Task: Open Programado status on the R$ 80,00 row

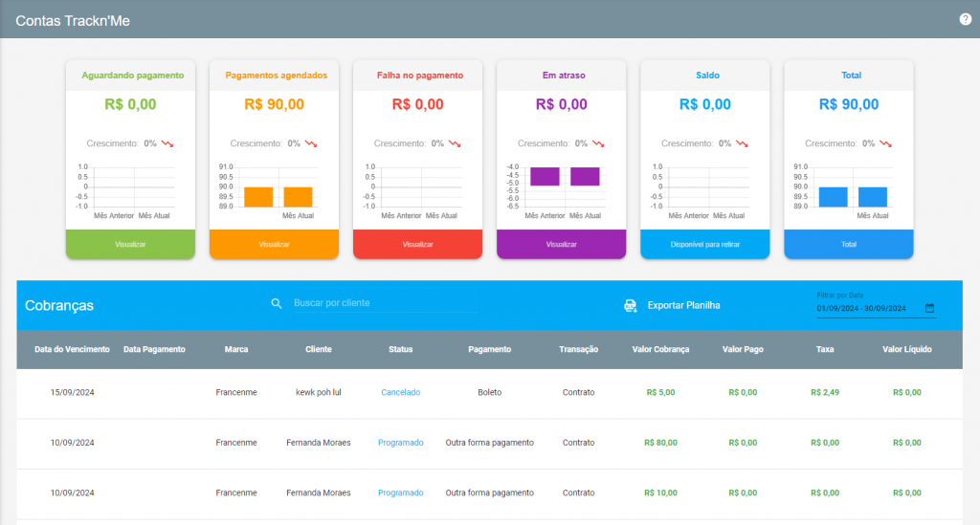Action: (401, 443)
